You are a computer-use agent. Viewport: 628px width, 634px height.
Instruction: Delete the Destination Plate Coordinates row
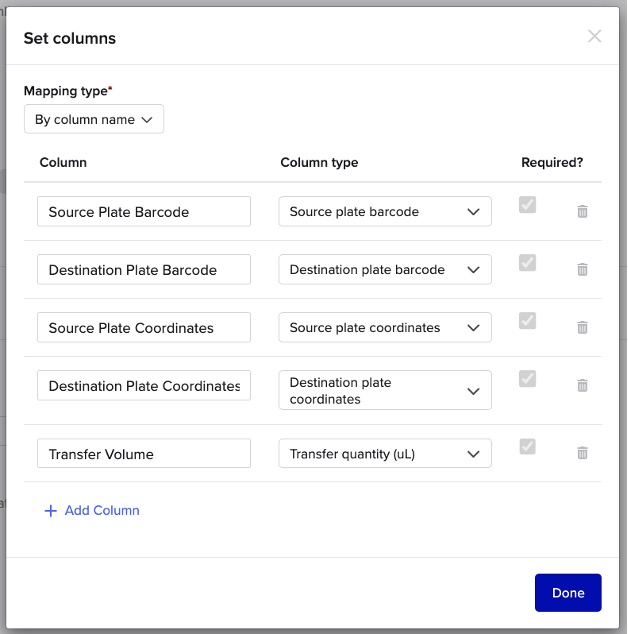coord(582,386)
